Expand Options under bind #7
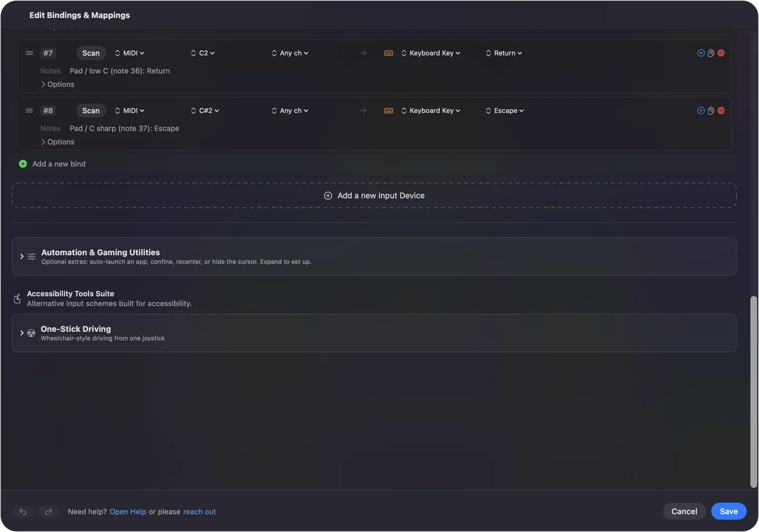 pyautogui.click(x=57, y=85)
